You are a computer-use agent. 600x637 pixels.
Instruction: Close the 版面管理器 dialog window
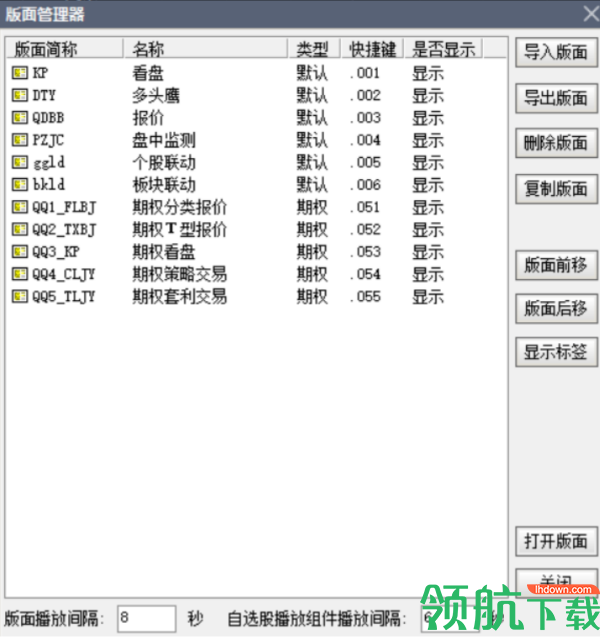pyautogui.click(x=591, y=14)
